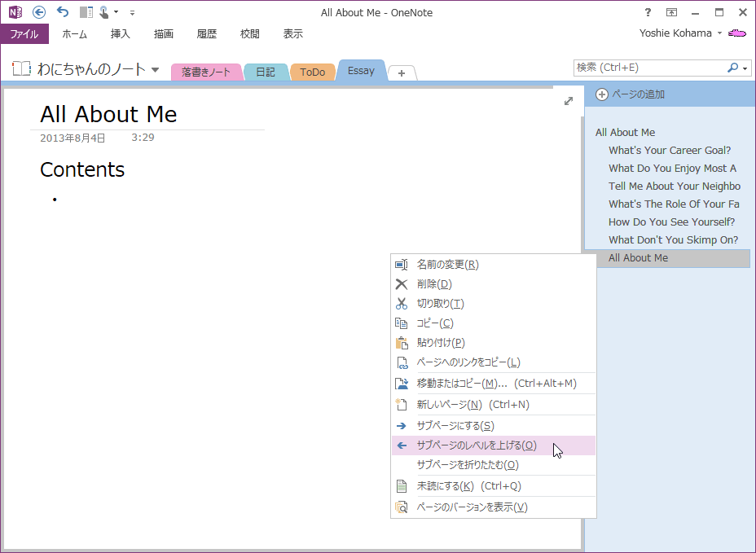This screenshot has width=756, height=553.
Task: Open the search scope dropdown arrow
Action: pyautogui.click(x=745, y=68)
